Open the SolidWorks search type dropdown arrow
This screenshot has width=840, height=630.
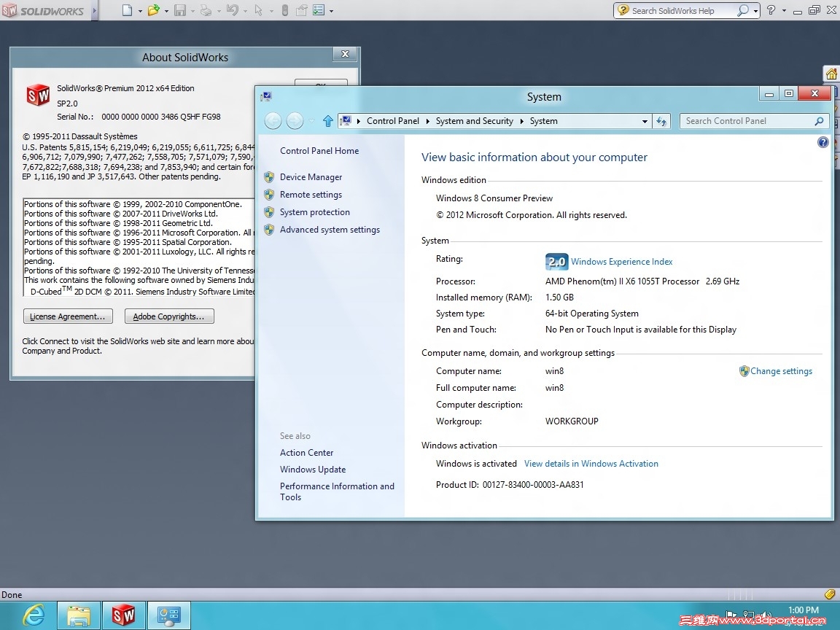click(x=755, y=11)
